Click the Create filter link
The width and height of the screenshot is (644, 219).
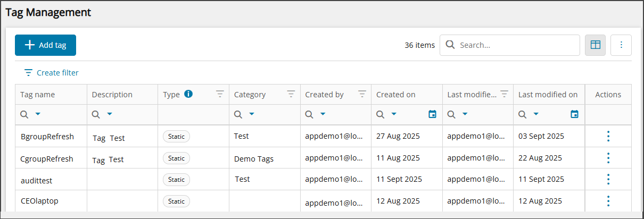pyautogui.click(x=52, y=73)
